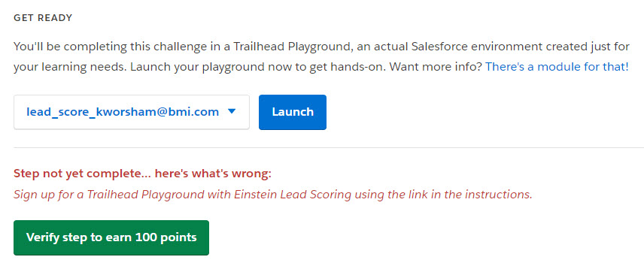Open the playground selection dropdown
The image size is (644, 272).
pos(132,112)
